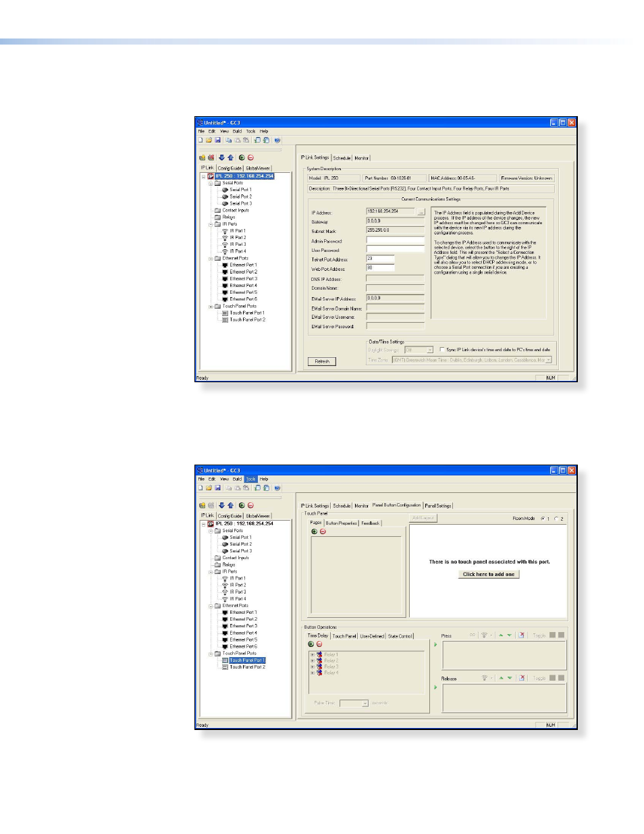Click blue down arrow icon in IP Link Settings window
Image resolution: width=644 pixels, height=834 pixels.
click(x=221, y=157)
